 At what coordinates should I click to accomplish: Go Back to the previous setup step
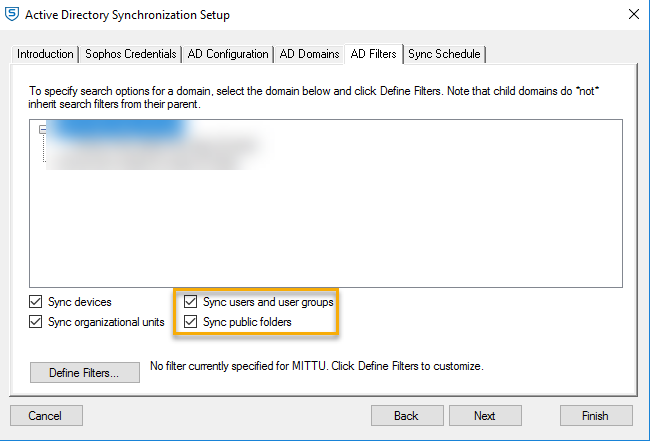point(406,415)
